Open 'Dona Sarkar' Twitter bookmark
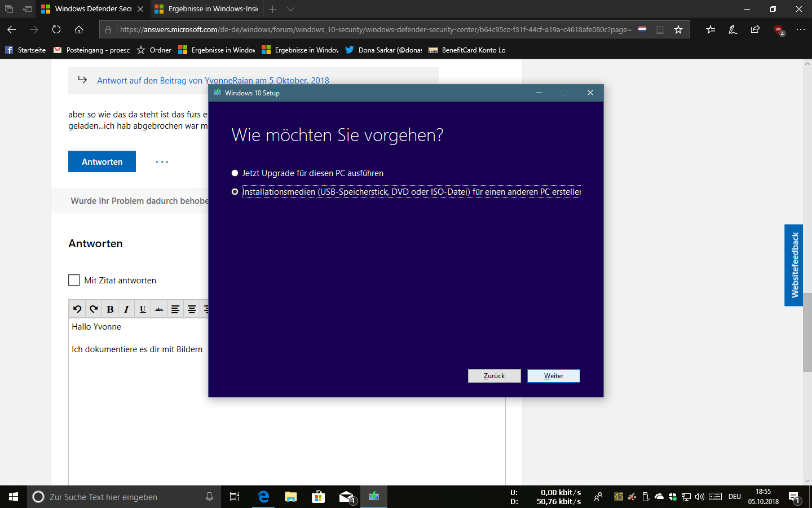Image resolution: width=812 pixels, height=508 pixels. [383, 50]
